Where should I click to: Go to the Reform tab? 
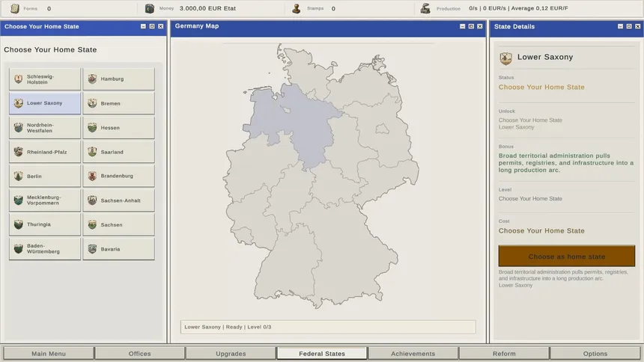pos(504,353)
